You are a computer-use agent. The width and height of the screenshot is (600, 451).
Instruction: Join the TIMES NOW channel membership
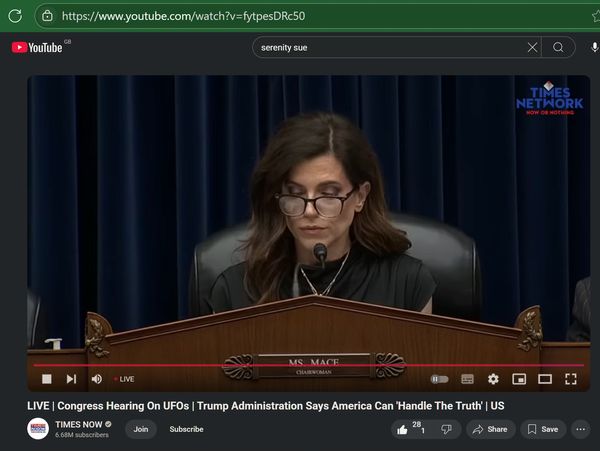pos(141,429)
